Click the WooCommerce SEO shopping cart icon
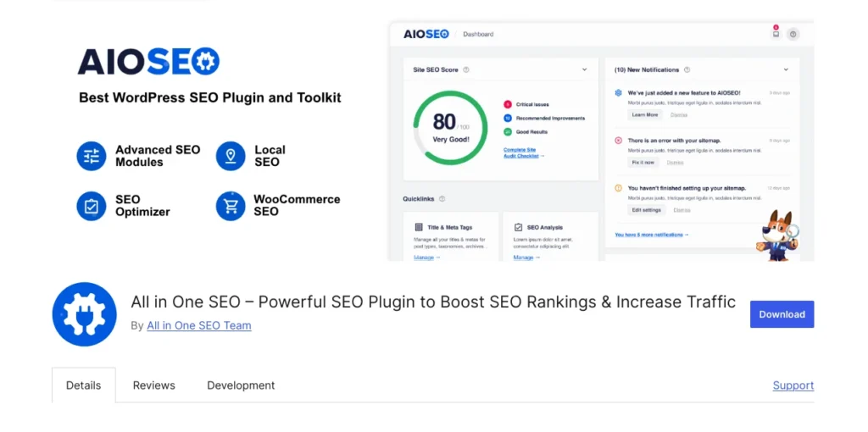 pos(231,206)
